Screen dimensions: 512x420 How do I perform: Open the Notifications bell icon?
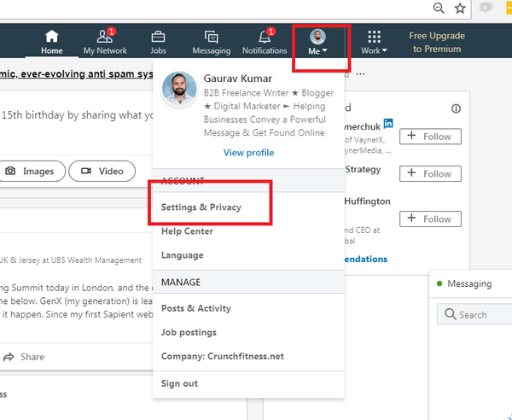(265, 37)
